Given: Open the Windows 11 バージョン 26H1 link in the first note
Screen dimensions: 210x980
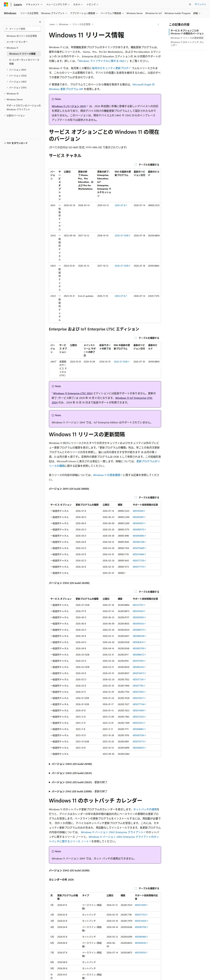Looking at the screenshot, I should pyautogui.click(x=69, y=106).
